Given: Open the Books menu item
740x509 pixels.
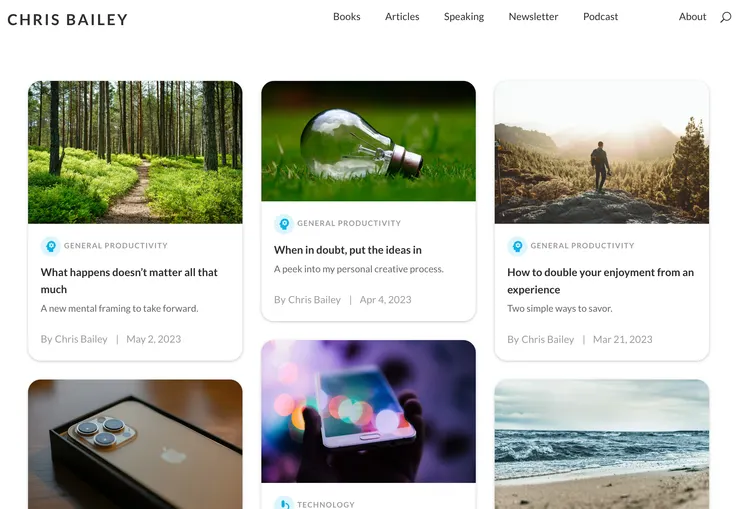Looking at the screenshot, I should coord(346,17).
